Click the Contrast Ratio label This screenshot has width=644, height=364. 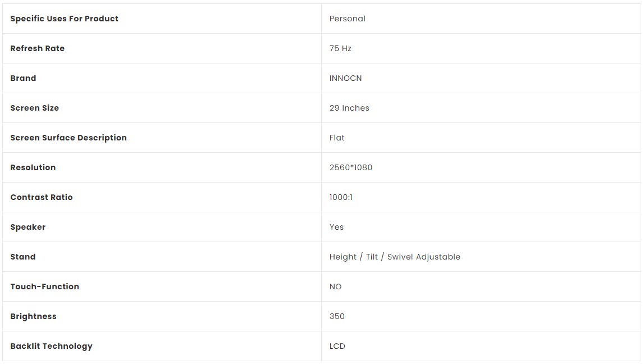tap(42, 197)
